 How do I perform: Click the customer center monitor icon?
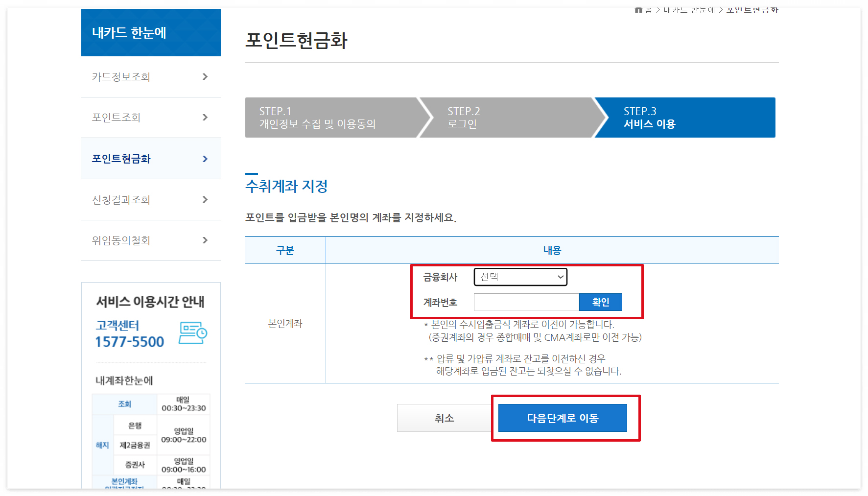pos(193,332)
